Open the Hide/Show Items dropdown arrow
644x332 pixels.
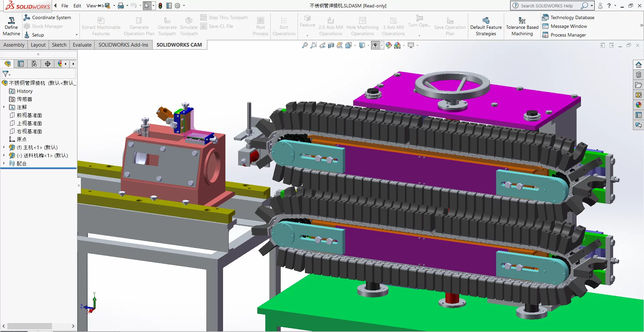click(382, 45)
